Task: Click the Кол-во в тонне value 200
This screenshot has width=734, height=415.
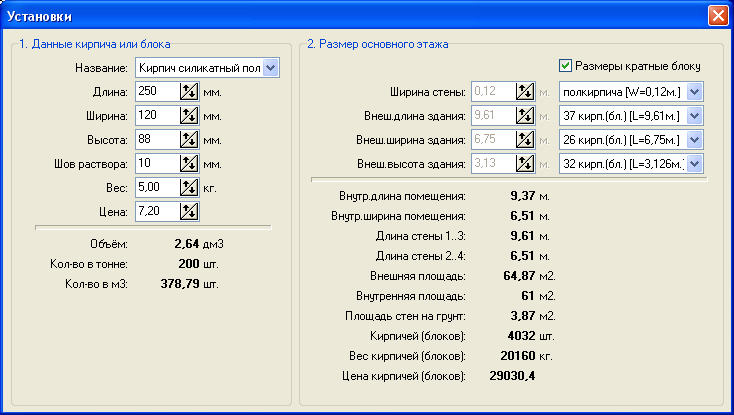Action: [189, 264]
